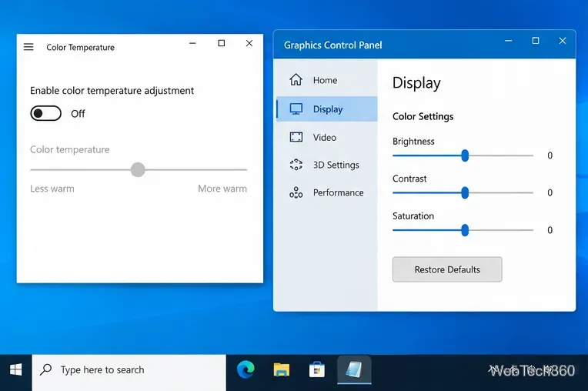Click the Display monitor icon in the sidebar
This screenshot has width=588, height=391.
click(296, 109)
